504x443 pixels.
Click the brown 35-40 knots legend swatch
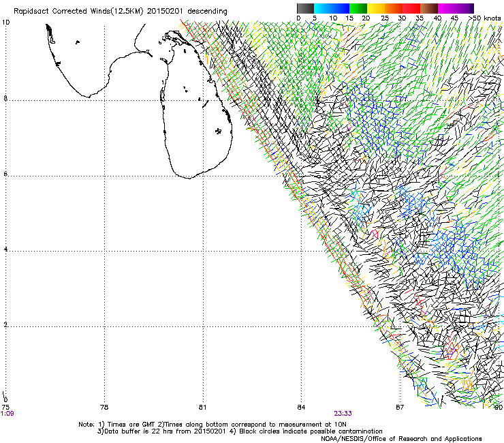(429, 8)
